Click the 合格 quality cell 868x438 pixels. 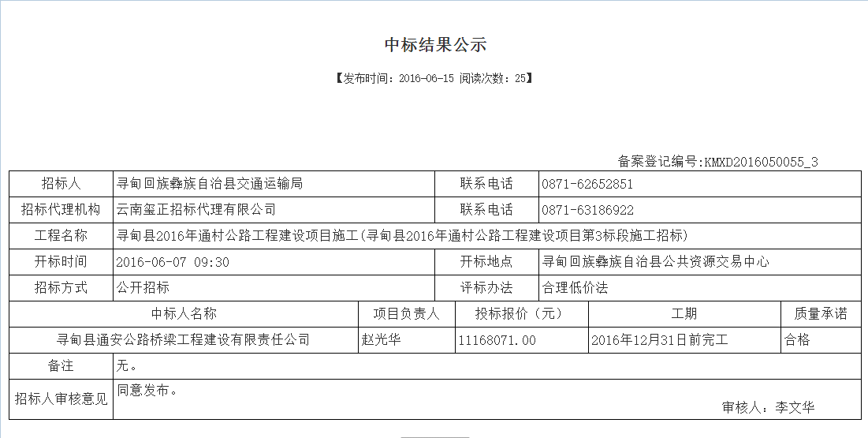(x=821, y=340)
